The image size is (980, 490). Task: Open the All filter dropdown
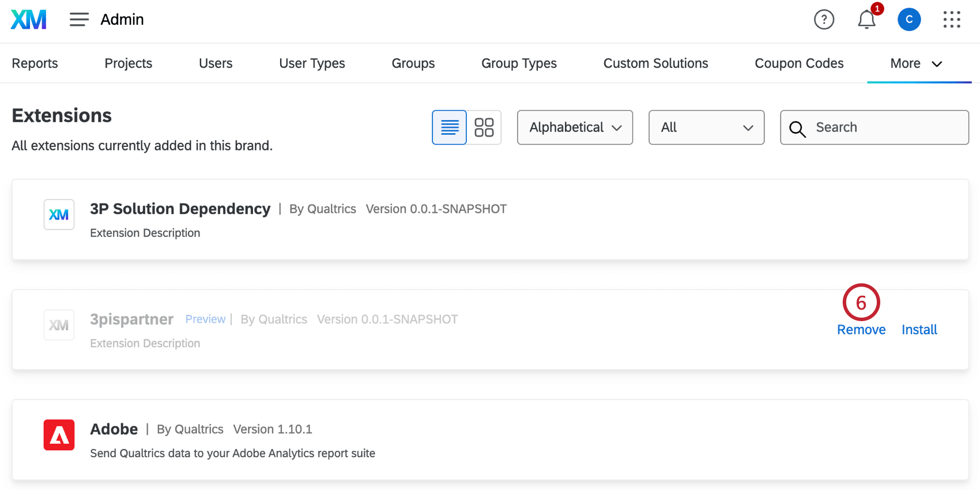(x=706, y=127)
